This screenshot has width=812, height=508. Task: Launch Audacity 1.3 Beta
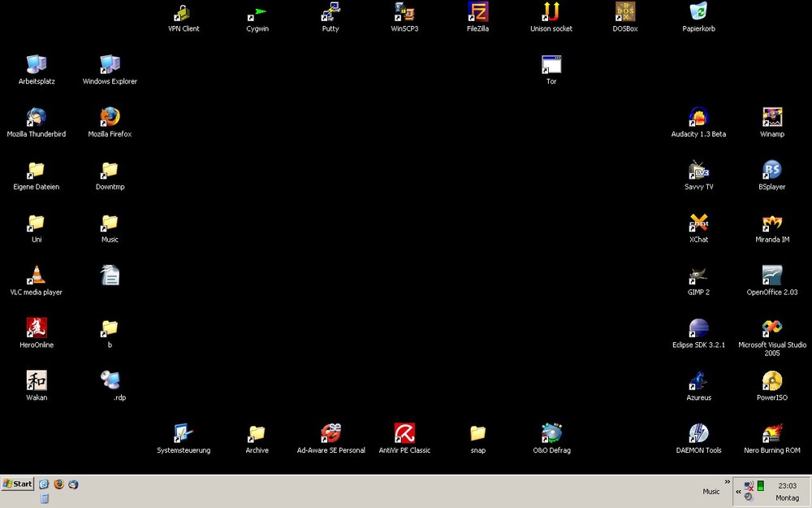pos(698,116)
